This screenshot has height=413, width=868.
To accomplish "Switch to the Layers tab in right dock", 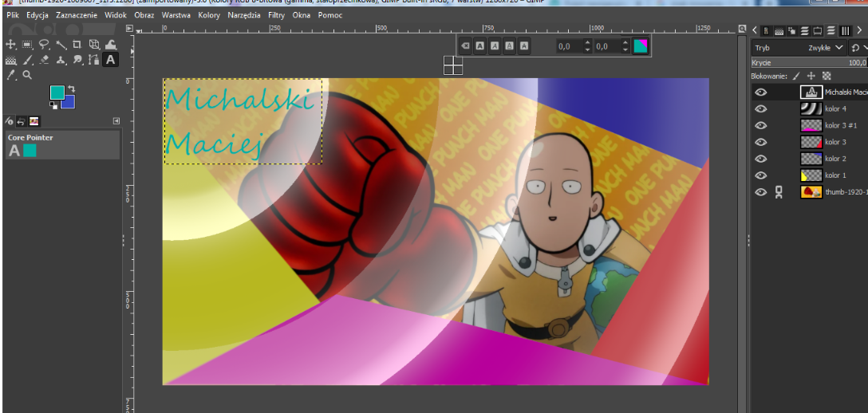I will (x=831, y=30).
